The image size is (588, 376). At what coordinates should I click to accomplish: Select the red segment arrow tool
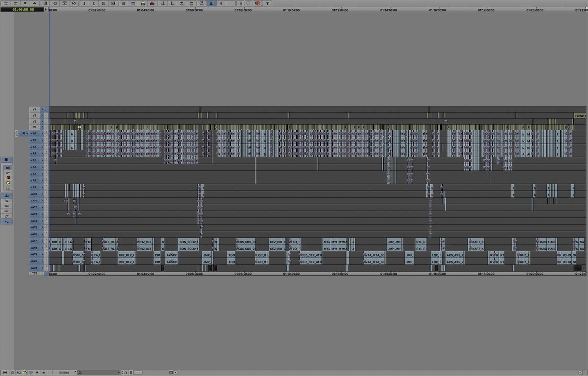pyautogui.click(x=7, y=168)
